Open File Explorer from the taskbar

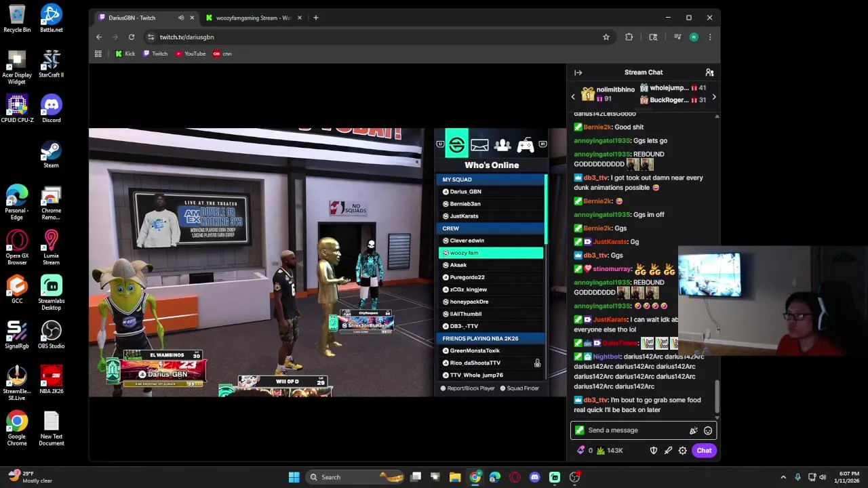coord(455,477)
